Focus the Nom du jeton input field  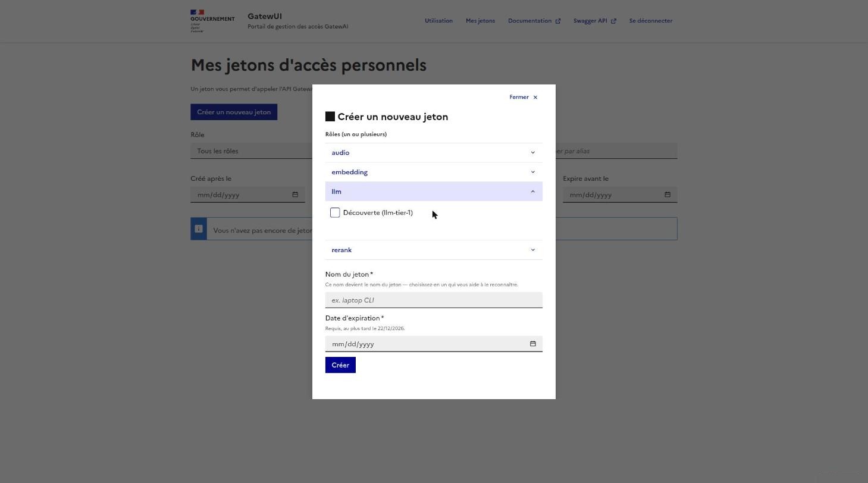pyautogui.click(x=434, y=300)
